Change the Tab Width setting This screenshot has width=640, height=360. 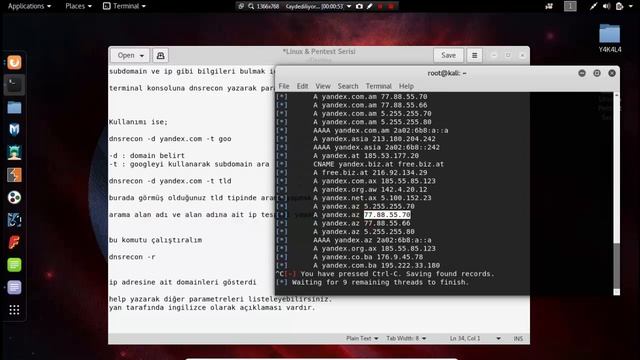pos(406,338)
